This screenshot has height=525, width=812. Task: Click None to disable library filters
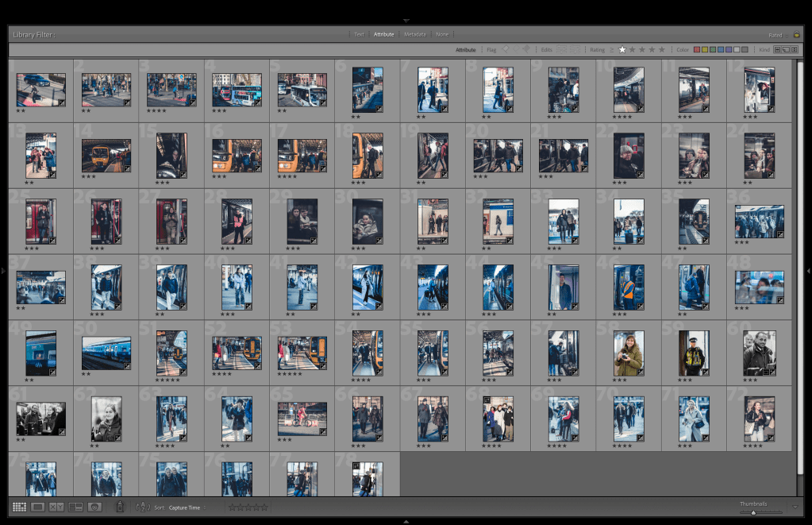(x=442, y=35)
